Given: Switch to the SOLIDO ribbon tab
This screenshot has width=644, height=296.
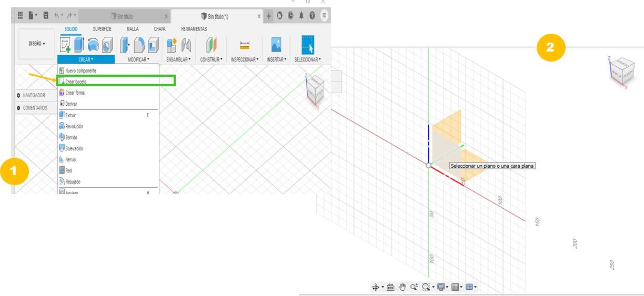Looking at the screenshot, I should (71, 29).
